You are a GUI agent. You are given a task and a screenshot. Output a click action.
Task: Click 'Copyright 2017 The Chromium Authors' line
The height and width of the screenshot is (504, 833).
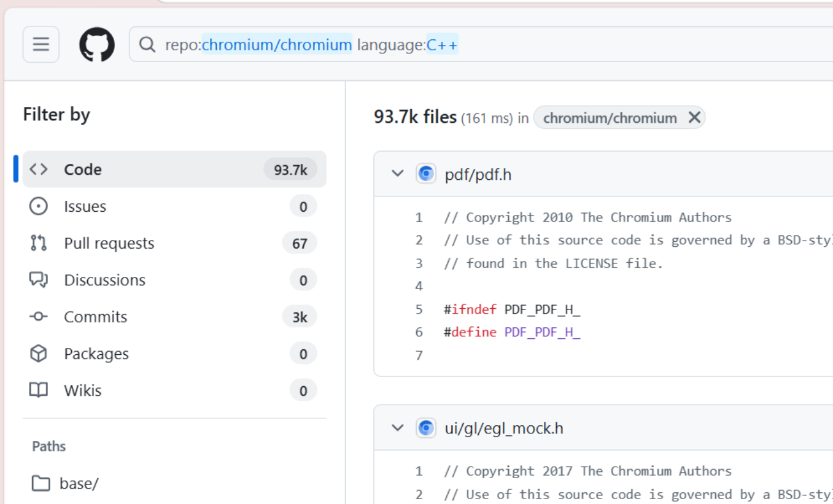(x=588, y=471)
